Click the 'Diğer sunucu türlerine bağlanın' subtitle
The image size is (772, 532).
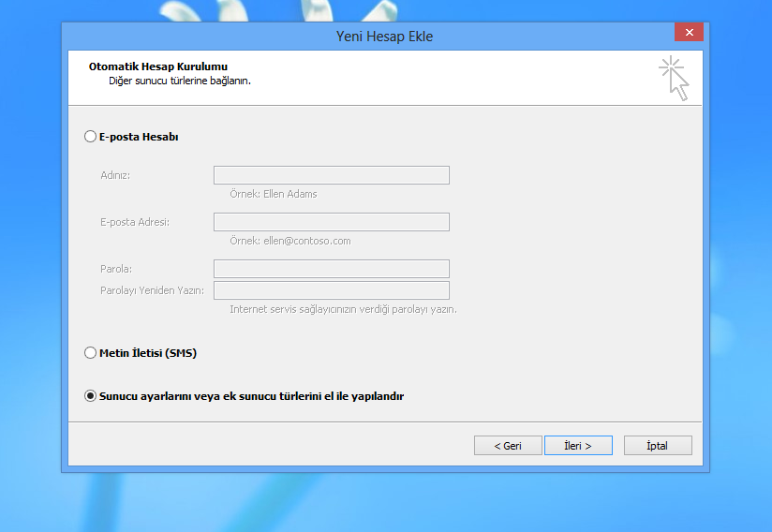(180, 81)
